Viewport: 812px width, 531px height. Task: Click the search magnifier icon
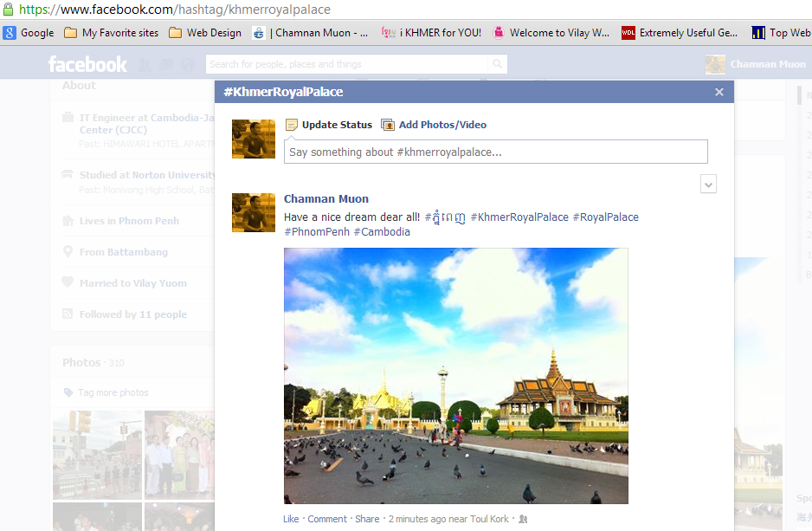[x=497, y=64]
